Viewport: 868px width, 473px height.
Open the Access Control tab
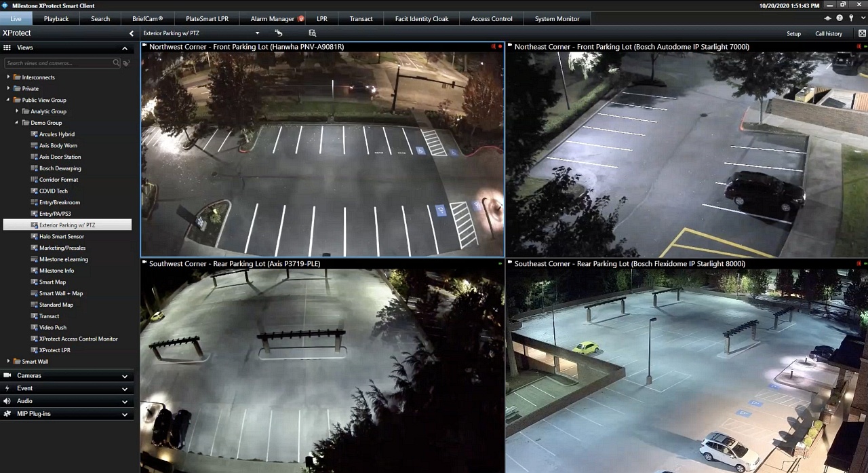tap(492, 18)
